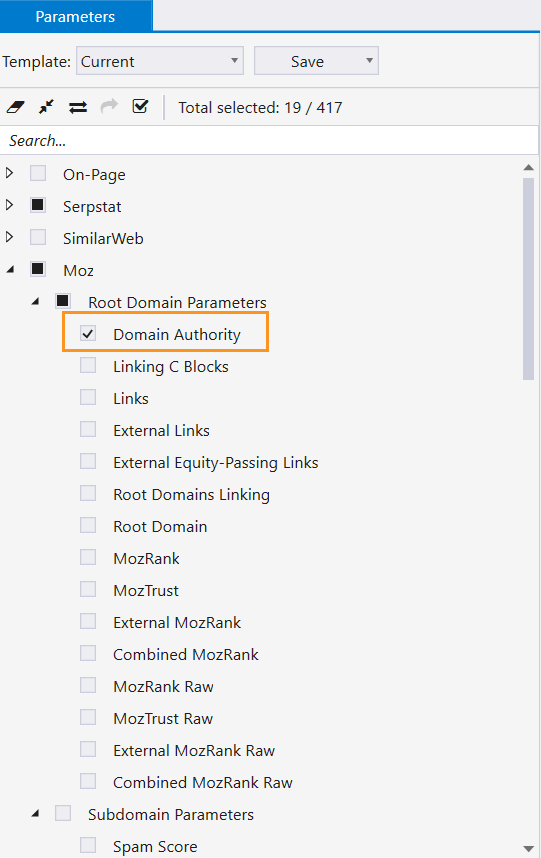Viewport: 541px width, 858px height.
Task: Select the Serpstat tree label
Action: coord(92,207)
